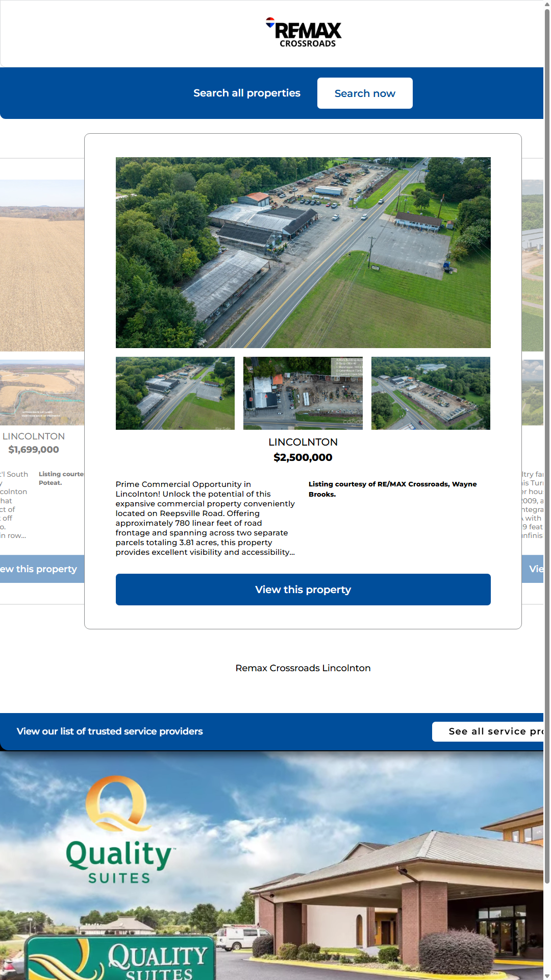This screenshot has height=980, width=551.
Task: View this property for the $2,500,000 listing
Action: (x=303, y=590)
